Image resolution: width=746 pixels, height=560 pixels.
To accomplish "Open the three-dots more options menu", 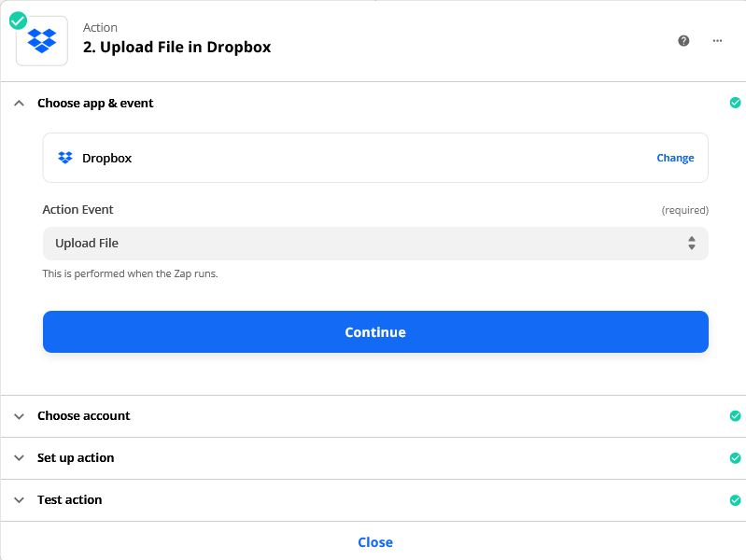I will click(717, 41).
